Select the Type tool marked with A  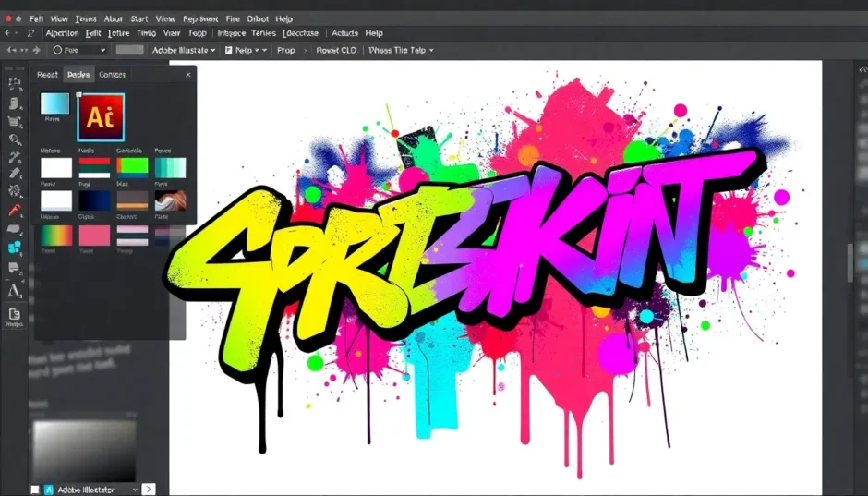point(15,291)
